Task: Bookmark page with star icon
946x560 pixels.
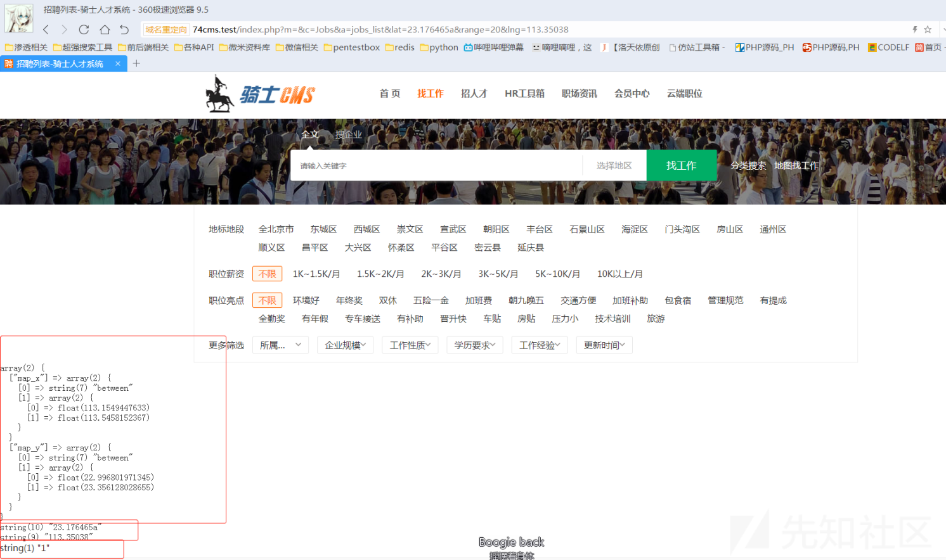Action: tap(928, 29)
